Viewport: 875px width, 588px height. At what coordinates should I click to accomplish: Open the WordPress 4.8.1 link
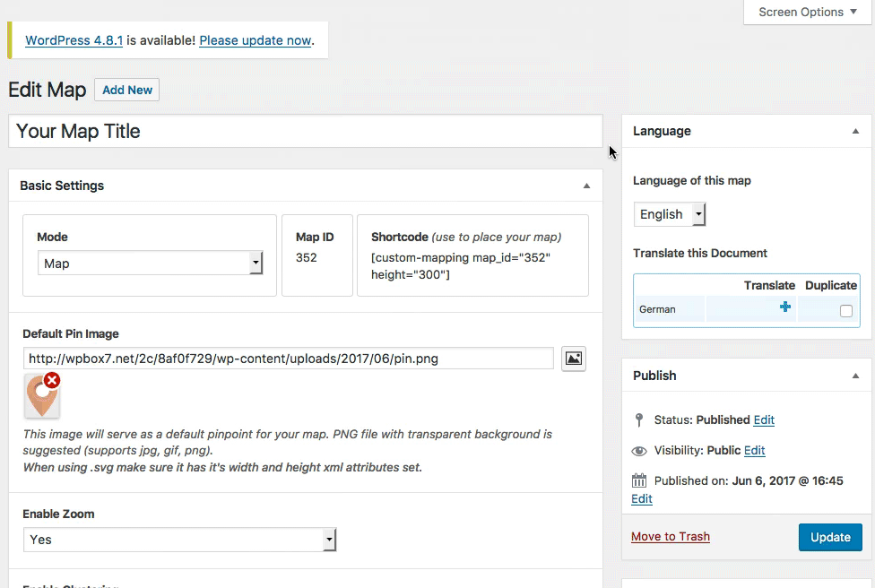(x=74, y=40)
